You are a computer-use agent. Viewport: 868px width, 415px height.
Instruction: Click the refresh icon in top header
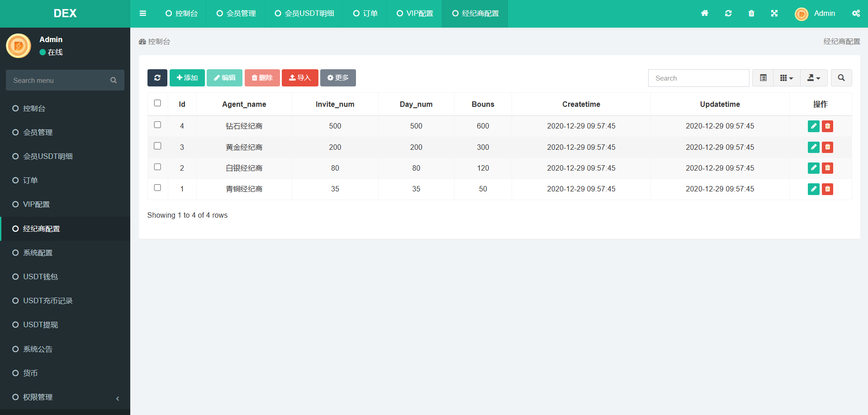click(728, 14)
